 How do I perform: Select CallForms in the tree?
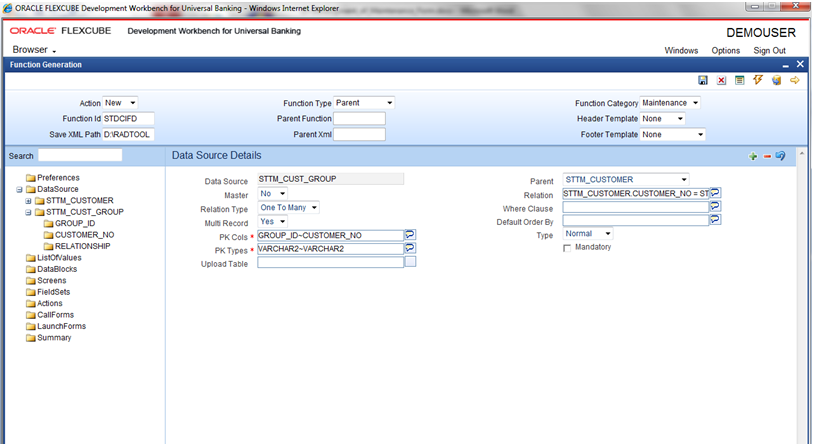[55, 315]
